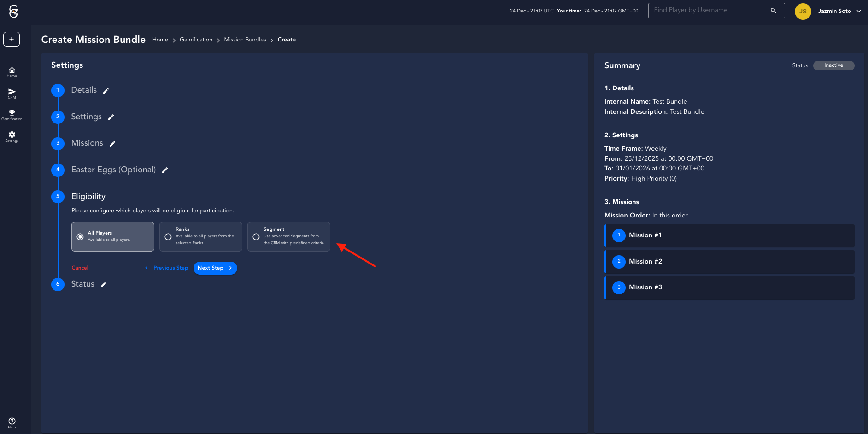Edit Easter Eggs step with pencil icon
The height and width of the screenshot is (434, 868).
click(165, 170)
